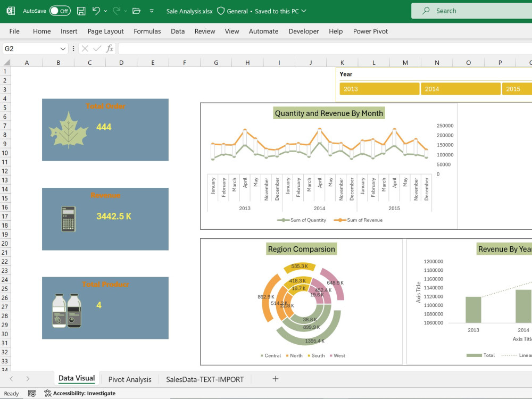Open the Formulas tab
The width and height of the screenshot is (532, 399).
(147, 31)
